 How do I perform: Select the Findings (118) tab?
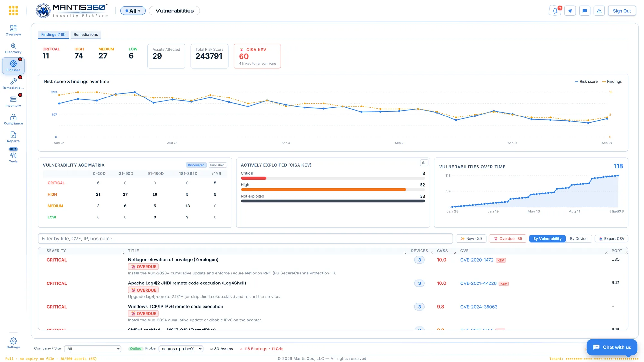click(x=53, y=34)
